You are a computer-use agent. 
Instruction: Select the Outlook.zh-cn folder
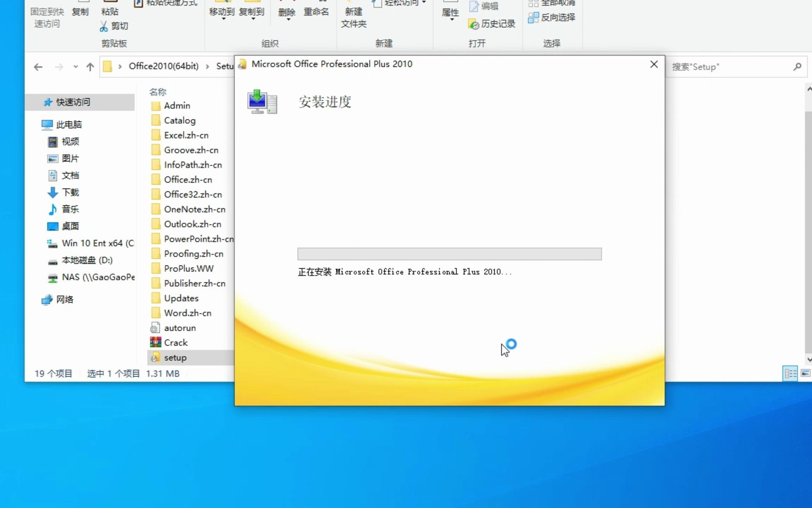187,224
